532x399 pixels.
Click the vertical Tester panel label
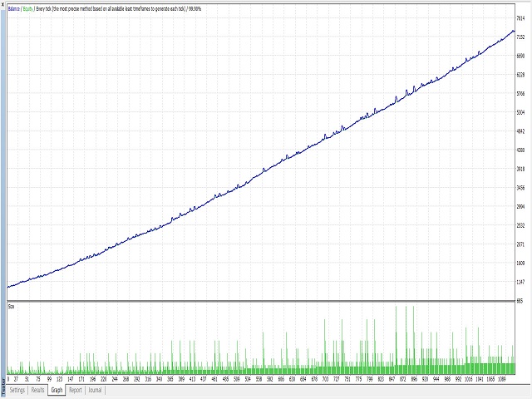click(x=3, y=387)
